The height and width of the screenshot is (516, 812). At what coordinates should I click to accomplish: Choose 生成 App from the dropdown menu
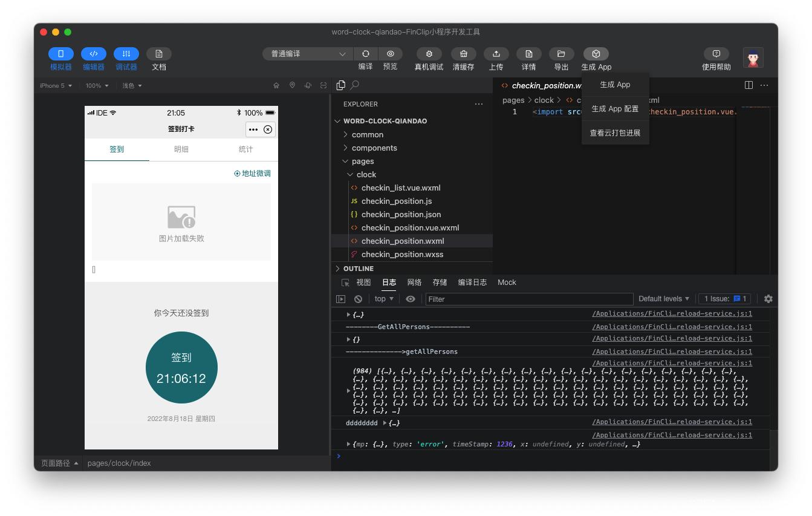pyautogui.click(x=615, y=85)
